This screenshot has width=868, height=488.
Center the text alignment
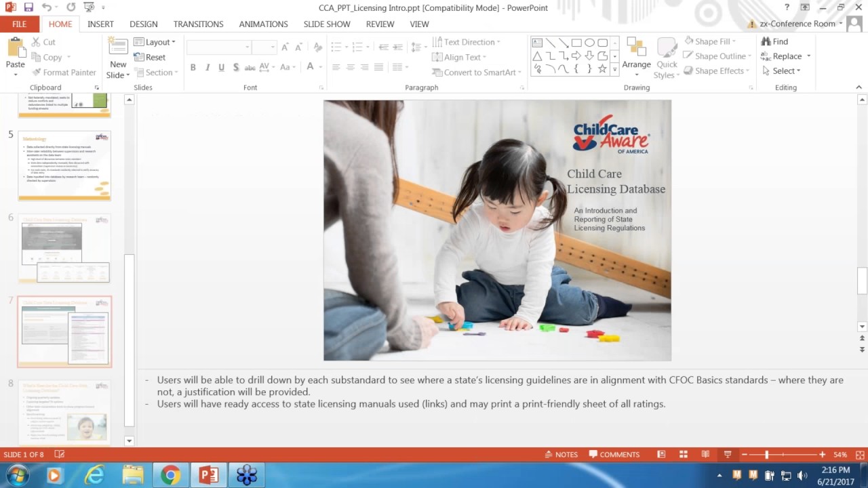point(350,67)
